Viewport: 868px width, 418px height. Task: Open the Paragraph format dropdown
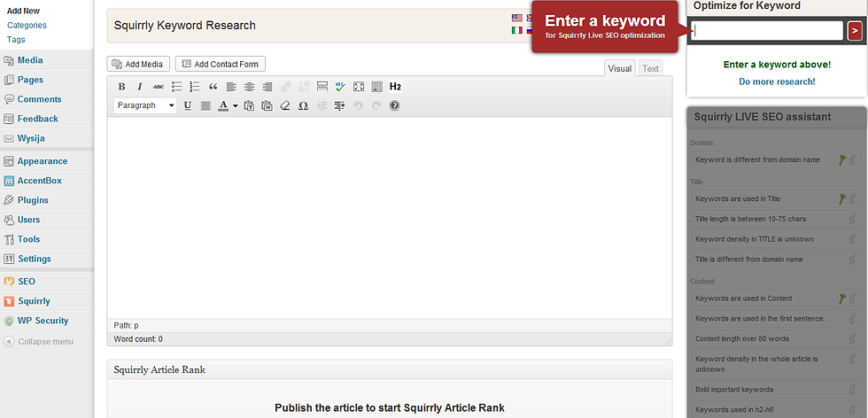(145, 105)
